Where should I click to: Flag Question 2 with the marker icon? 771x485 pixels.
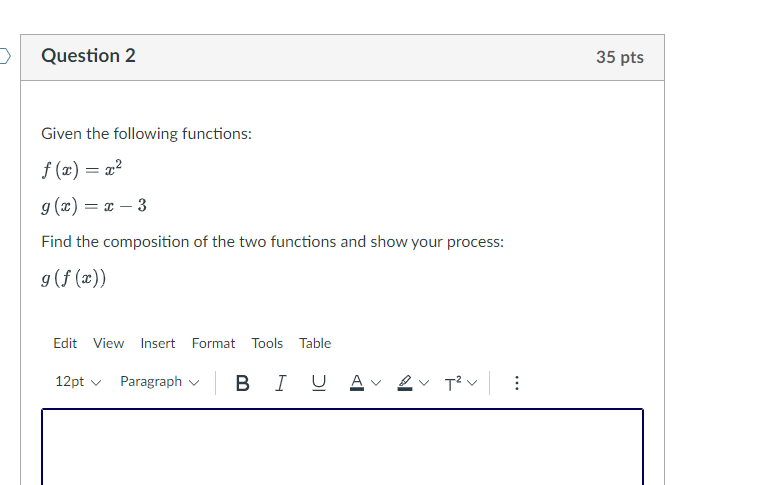point(4,56)
